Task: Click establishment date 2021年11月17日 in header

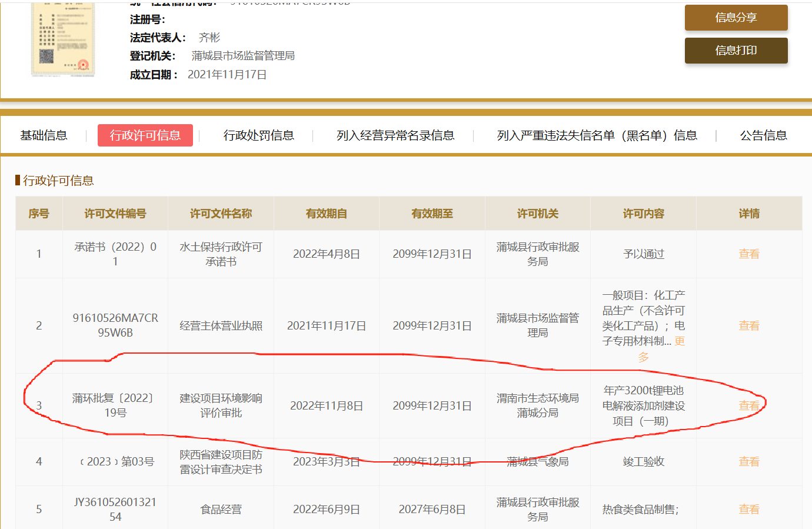Action: coord(227,75)
